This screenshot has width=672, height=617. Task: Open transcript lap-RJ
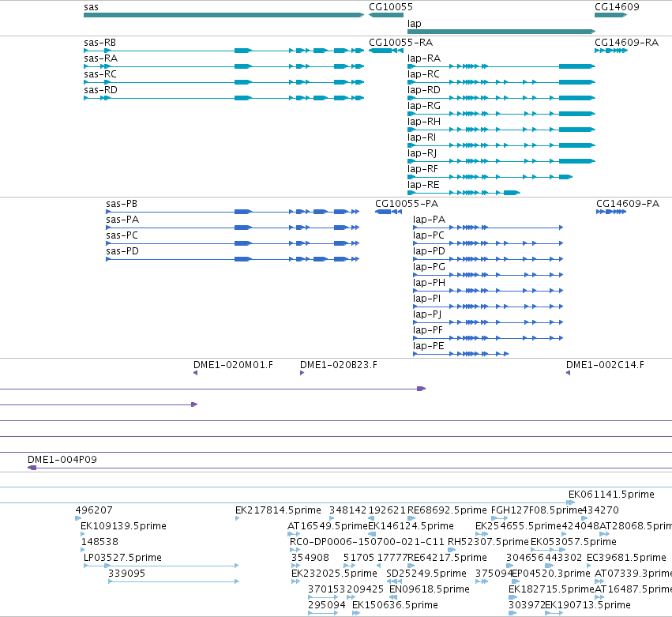[x=422, y=153]
